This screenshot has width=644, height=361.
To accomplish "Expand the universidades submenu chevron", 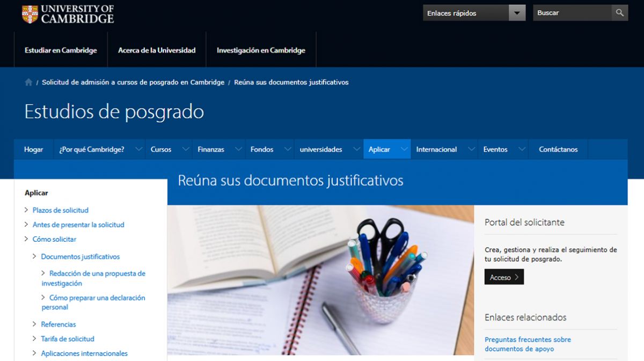I will 356,149.
